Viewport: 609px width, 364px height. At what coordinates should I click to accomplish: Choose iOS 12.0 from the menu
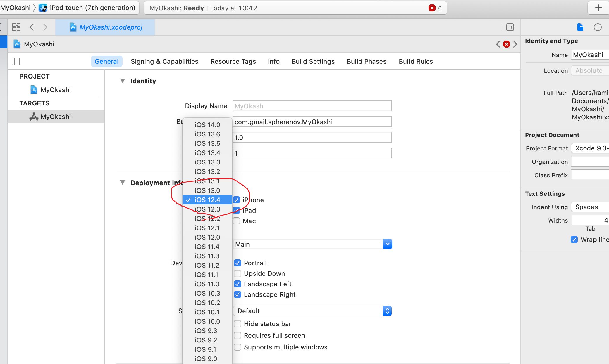coord(207,237)
